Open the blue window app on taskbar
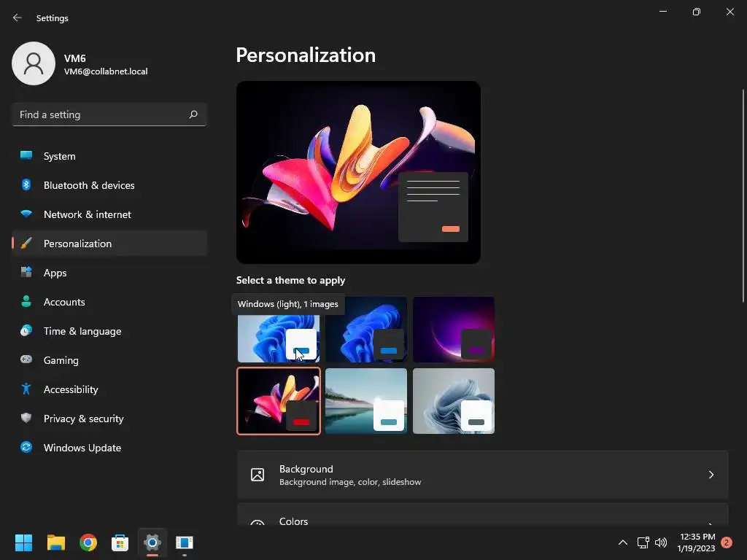747x560 pixels. pos(185,542)
